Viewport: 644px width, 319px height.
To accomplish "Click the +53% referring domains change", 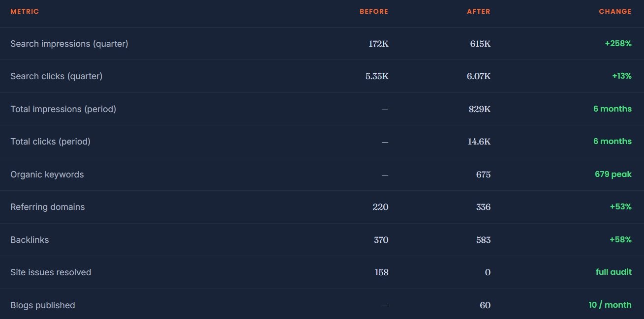I will (x=620, y=207).
